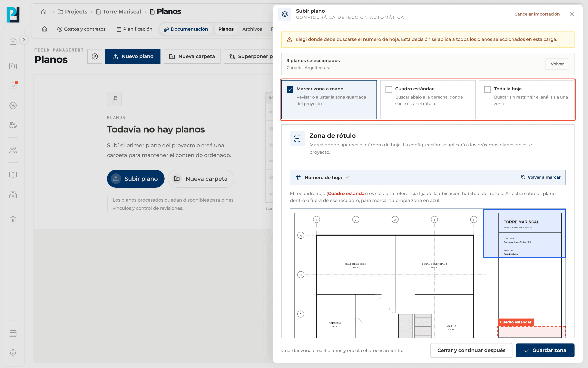Open the home icon in the left sidebar

13,41
